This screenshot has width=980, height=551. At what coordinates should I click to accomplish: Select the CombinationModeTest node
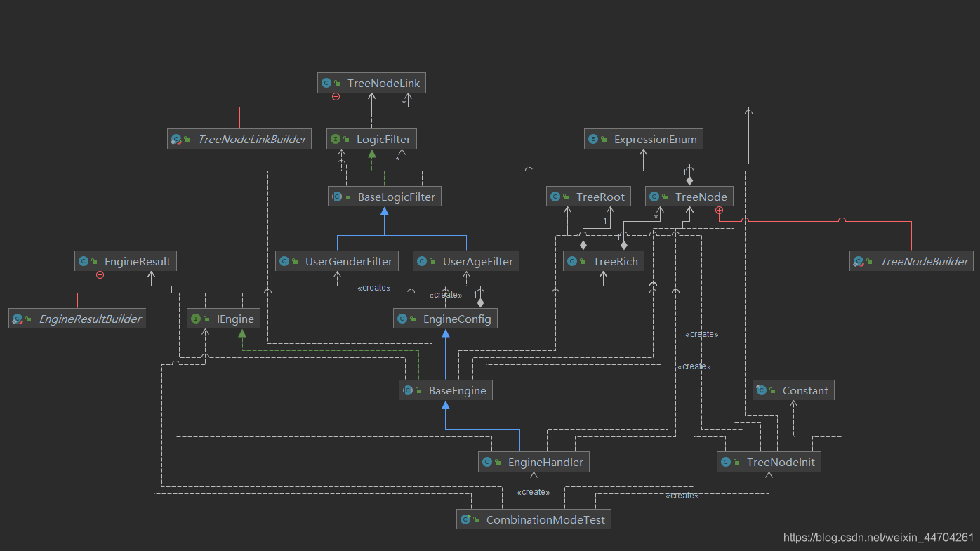[x=534, y=519]
